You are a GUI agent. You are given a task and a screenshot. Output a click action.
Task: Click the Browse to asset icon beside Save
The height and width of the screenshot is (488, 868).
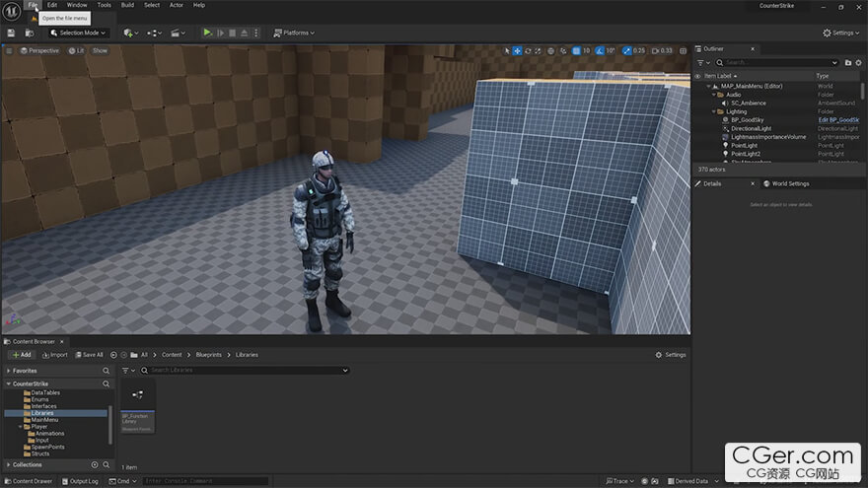[x=30, y=34]
